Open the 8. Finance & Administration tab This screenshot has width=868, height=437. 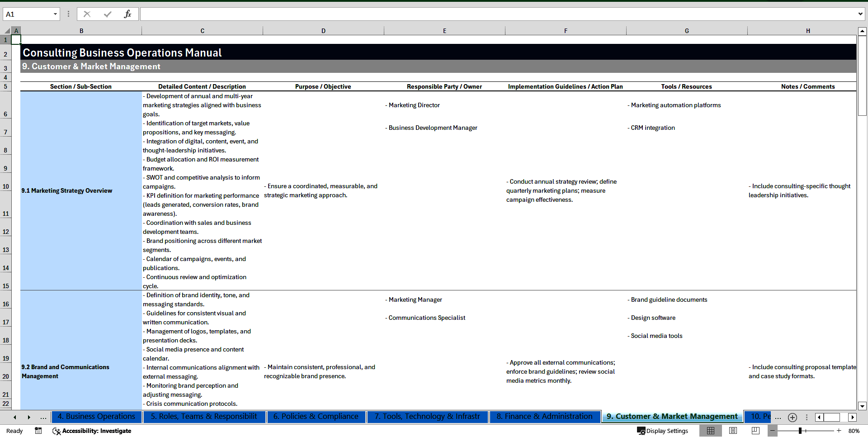point(544,417)
